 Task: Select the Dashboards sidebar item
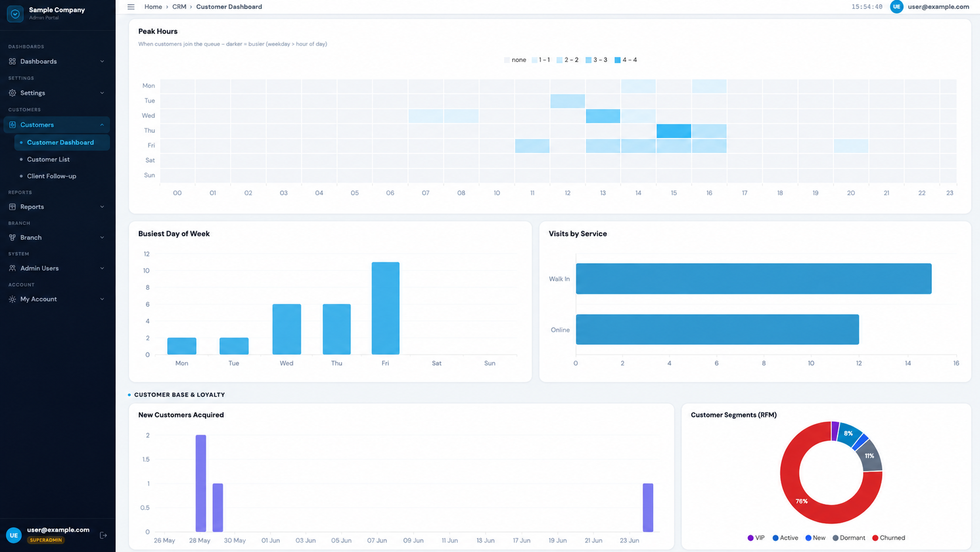point(57,62)
